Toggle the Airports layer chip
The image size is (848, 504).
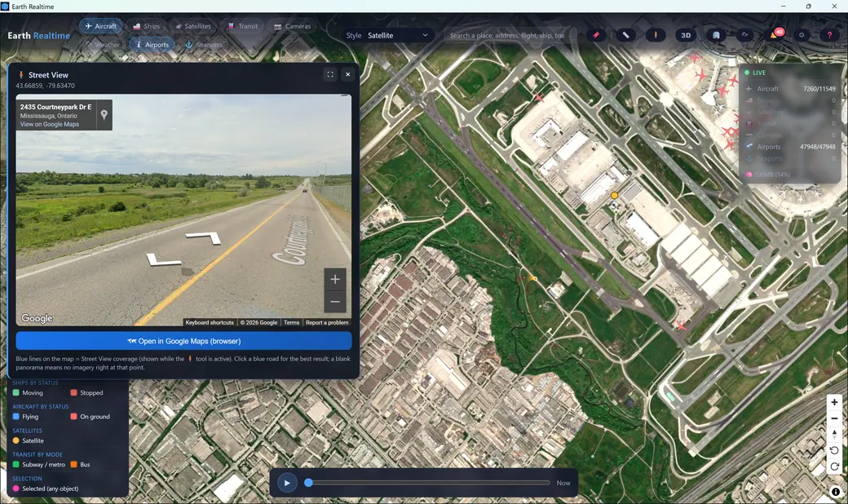[x=152, y=45]
